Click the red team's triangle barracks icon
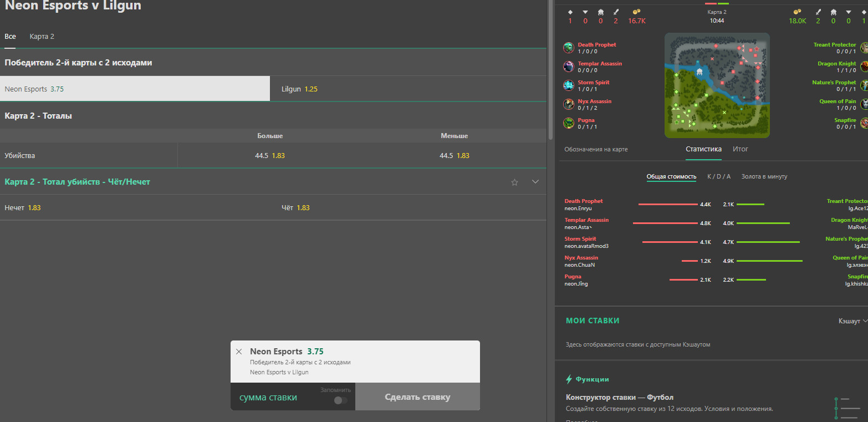The height and width of the screenshot is (422, 868). click(x=585, y=12)
